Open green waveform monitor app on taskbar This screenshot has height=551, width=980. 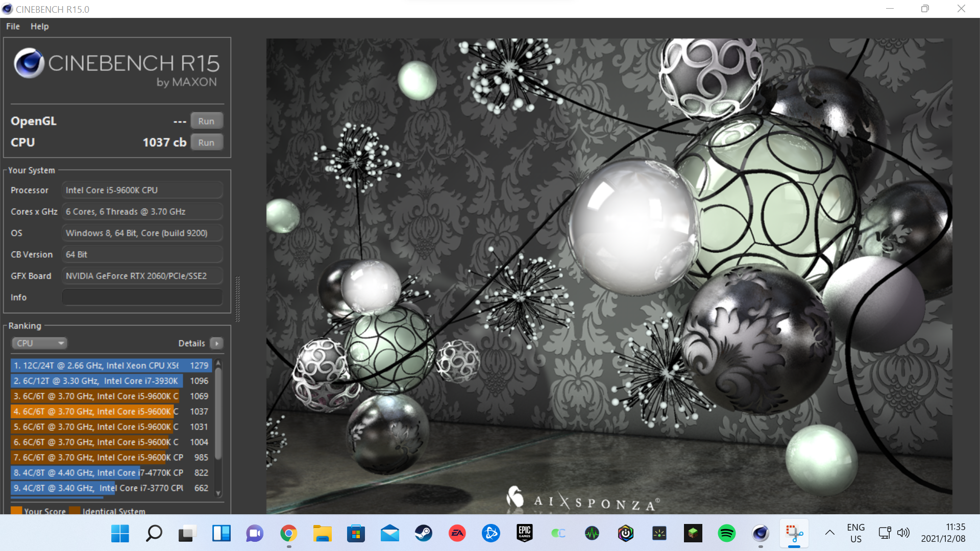click(x=592, y=534)
